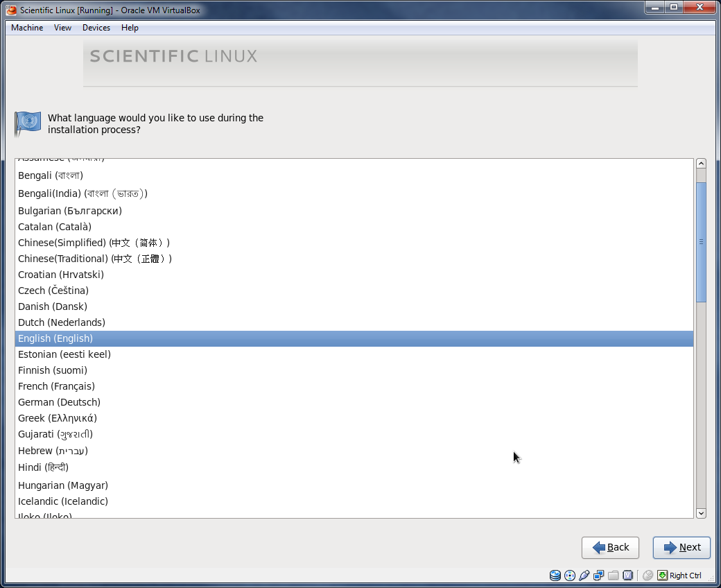The height and width of the screenshot is (588, 721).
Task: Click the virtualization (V chip) status icon
Action: [627, 575]
